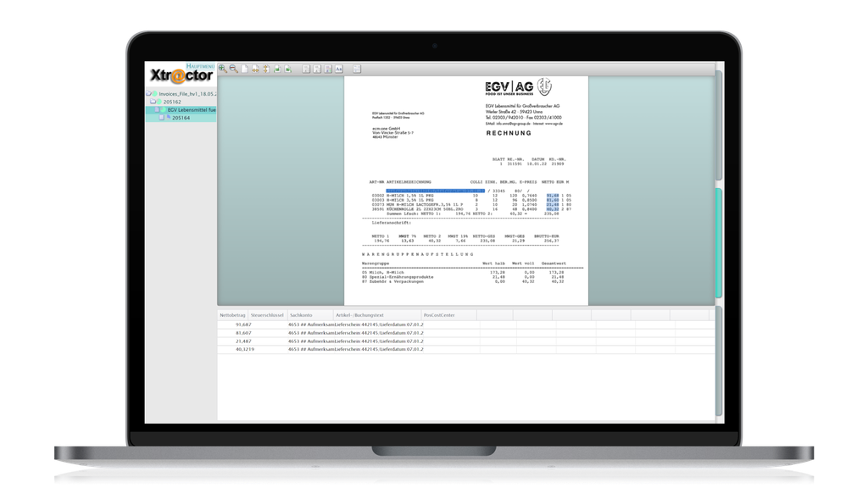Viewport: 868px width, 499px height.
Task: Click the table panel vertical scrollbar
Action: click(x=719, y=361)
